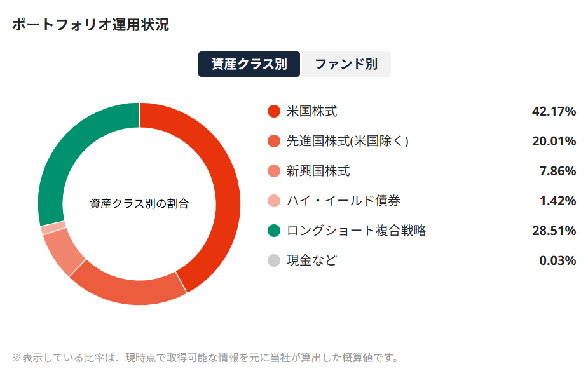Click the gray 現金など legend dot
The width and height of the screenshot is (588, 371).
point(273,260)
